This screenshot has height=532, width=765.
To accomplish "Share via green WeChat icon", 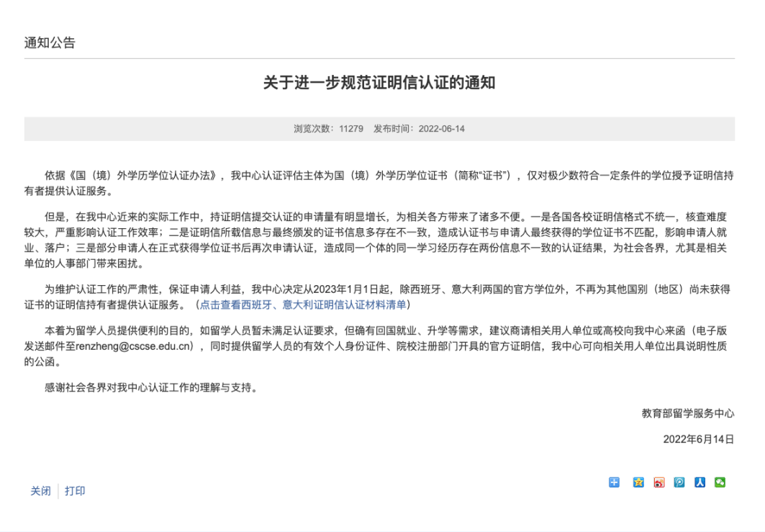I will [x=720, y=482].
